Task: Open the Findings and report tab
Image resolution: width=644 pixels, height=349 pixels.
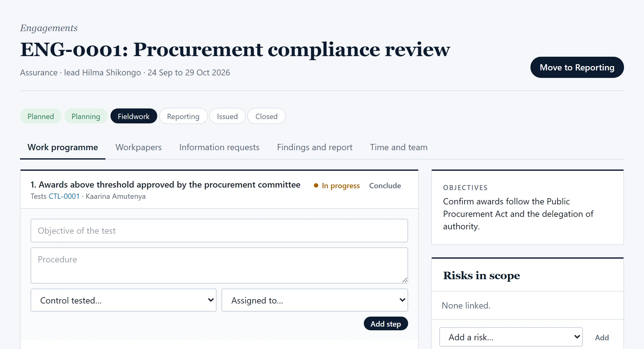Action: (315, 147)
